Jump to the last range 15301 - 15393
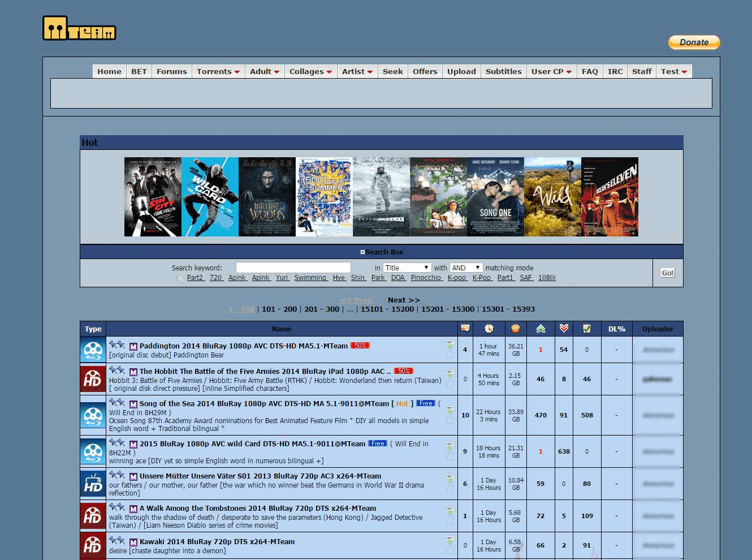This screenshot has height=560, width=752. pyautogui.click(x=508, y=309)
